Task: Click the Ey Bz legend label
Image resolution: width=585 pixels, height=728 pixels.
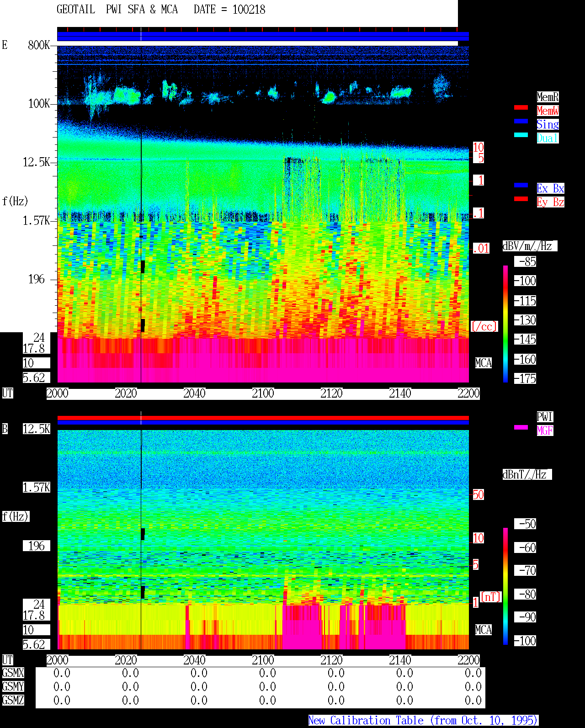Action: [550, 202]
